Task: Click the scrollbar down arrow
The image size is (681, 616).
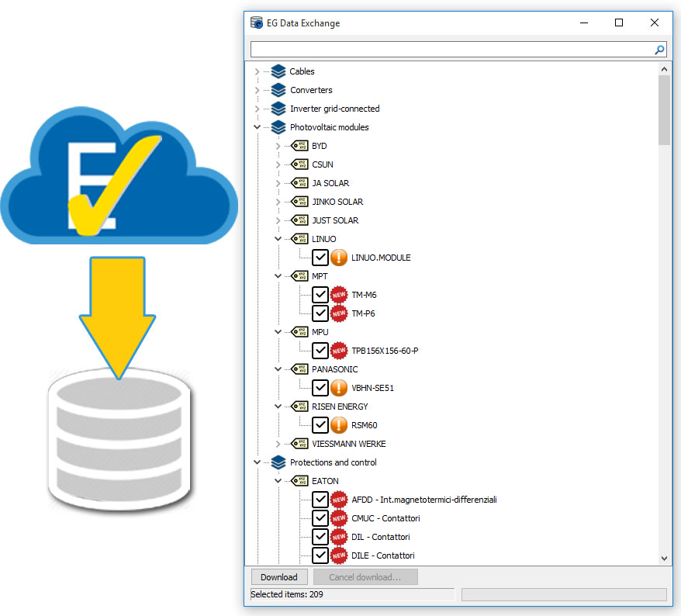Action: [x=664, y=558]
